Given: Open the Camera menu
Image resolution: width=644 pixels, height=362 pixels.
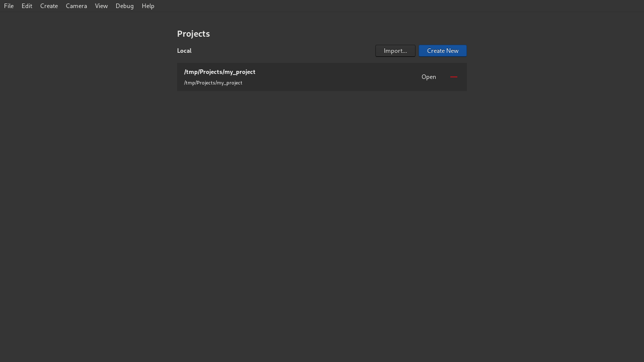Looking at the screenshot, I should coord(76,6).
